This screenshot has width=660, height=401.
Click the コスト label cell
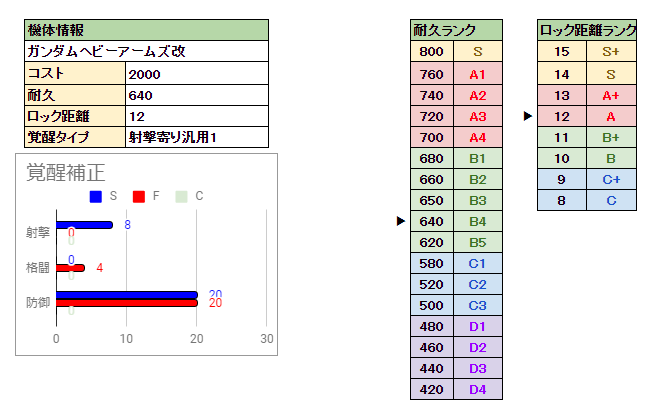[x=75, y=73]
